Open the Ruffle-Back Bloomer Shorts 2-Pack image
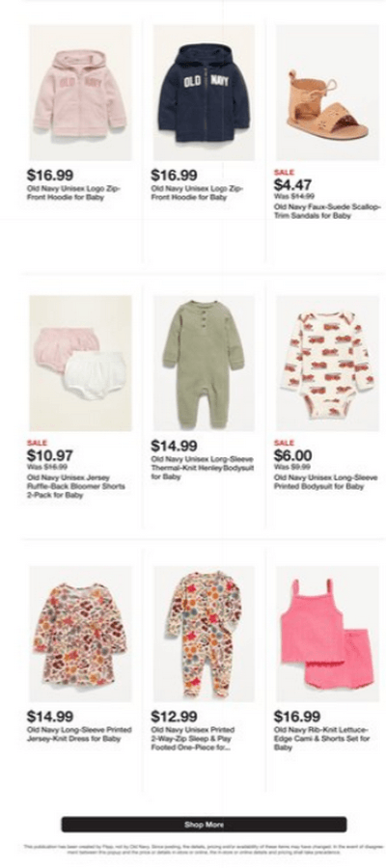The height and width of the screenshot is (868, 386). click(80, 364)
